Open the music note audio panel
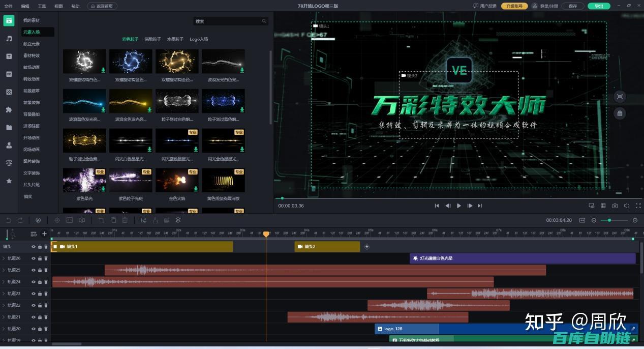The height and width of the screenshot is (349, 644). (x=9, y=39)
